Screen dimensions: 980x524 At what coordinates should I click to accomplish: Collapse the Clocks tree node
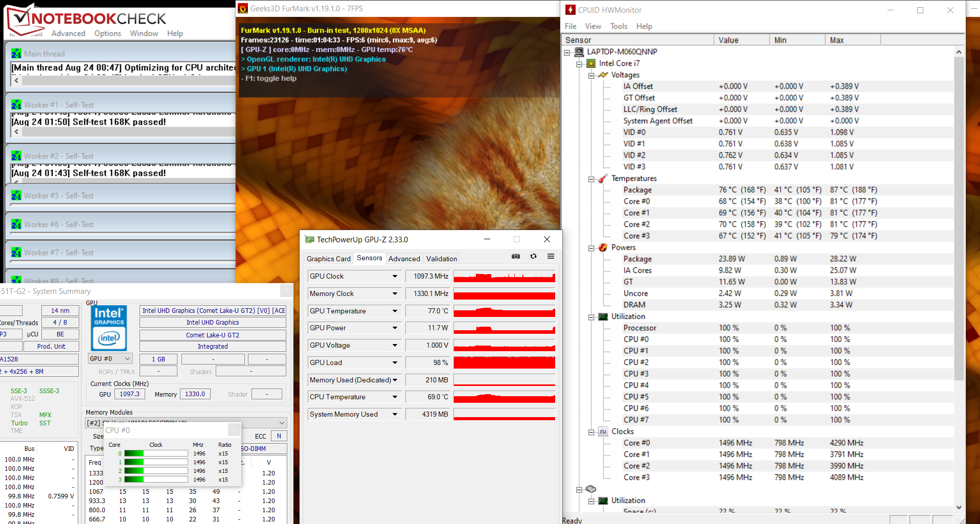(591, 432)
